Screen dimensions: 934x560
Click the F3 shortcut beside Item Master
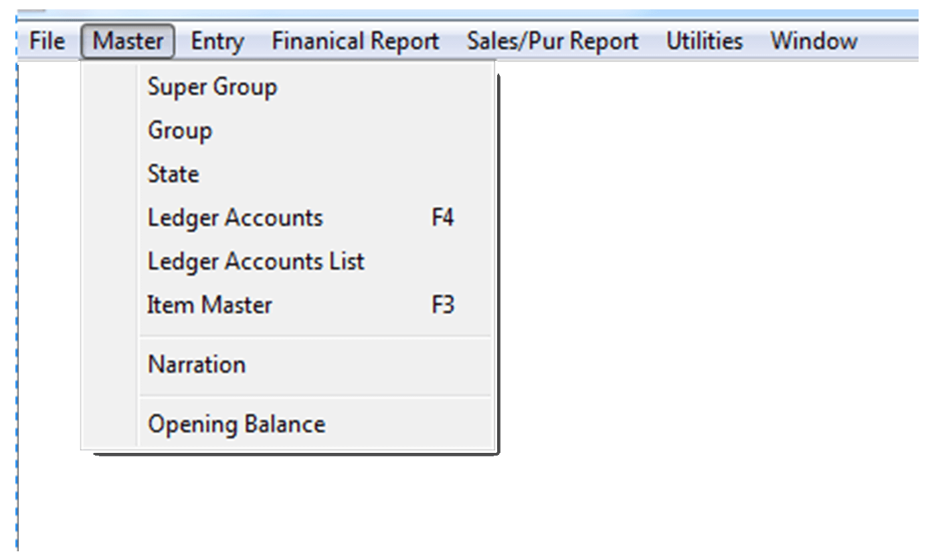(442, 305)
